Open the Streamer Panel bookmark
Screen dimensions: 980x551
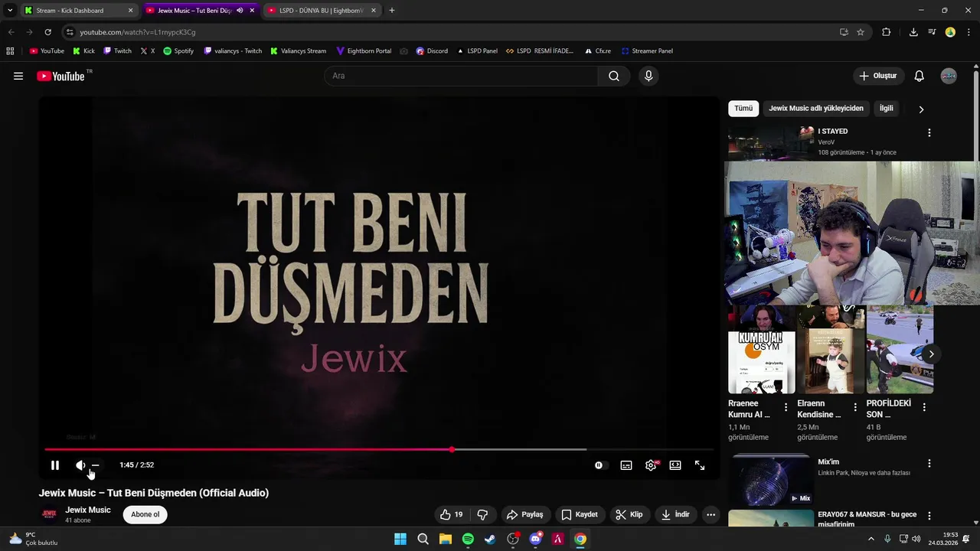pos(647,51)
